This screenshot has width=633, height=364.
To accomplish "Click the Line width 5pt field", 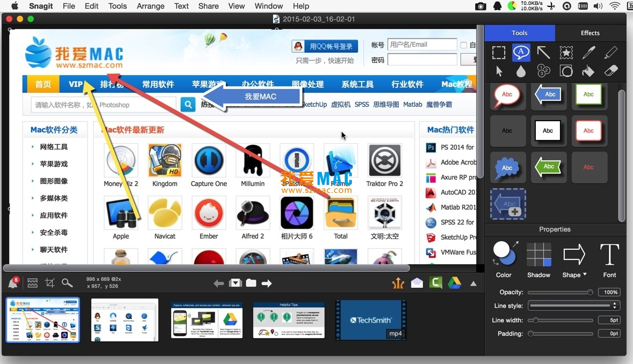I will coord(609,320).
